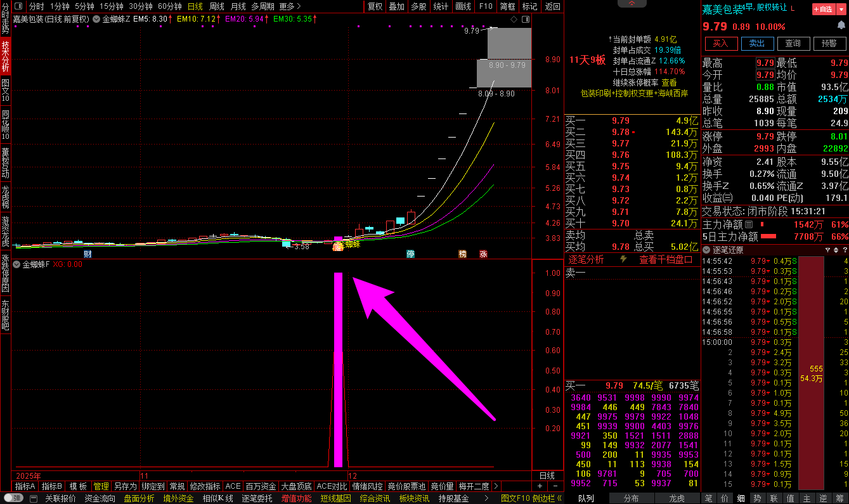Click the 财 marker on the chart

[x=87, y=254]
